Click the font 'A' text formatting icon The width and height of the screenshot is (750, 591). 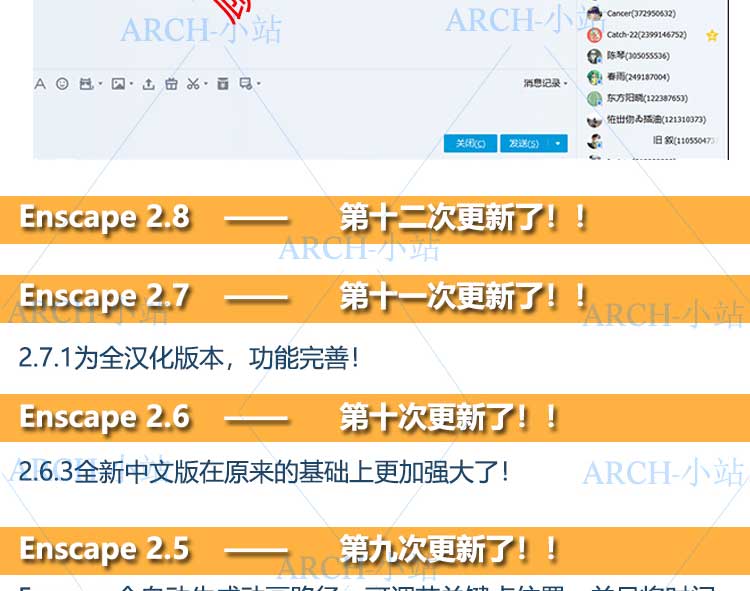[40, 84]
